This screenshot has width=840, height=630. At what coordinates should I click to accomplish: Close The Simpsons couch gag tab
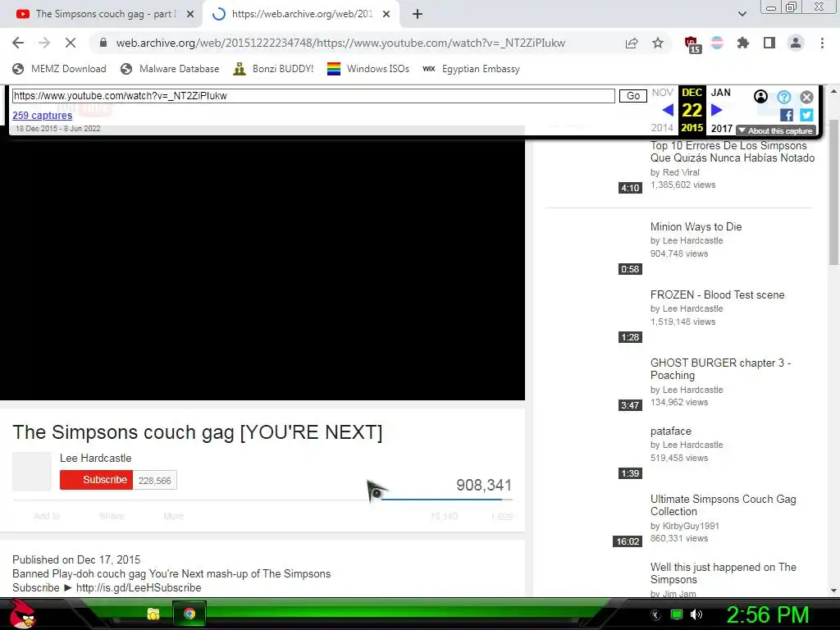(190, 14)
